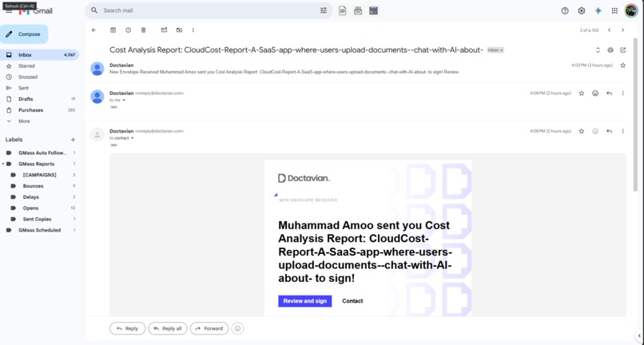Open Gmail support help icon

click(565, 10)
